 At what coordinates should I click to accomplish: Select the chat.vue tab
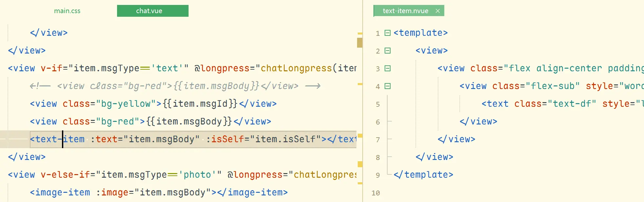(152, 11)
